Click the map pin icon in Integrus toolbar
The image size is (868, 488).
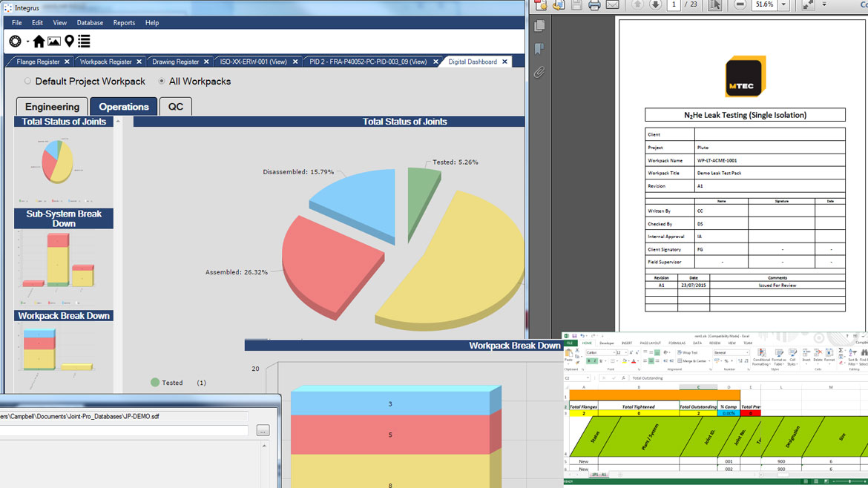click(x=69, y=42)
